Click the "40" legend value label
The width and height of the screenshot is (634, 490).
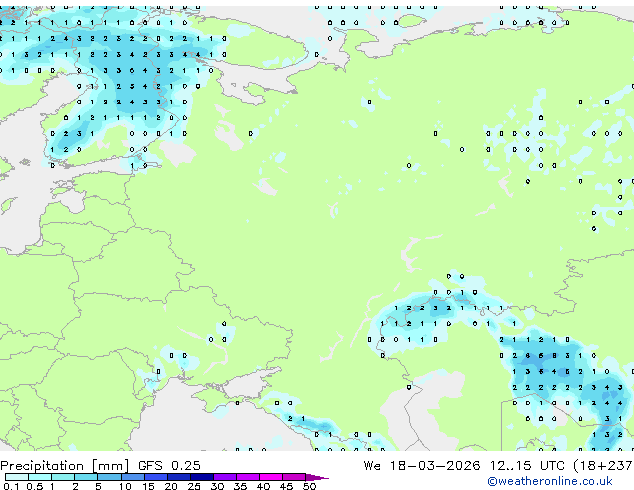coord(264,486)
